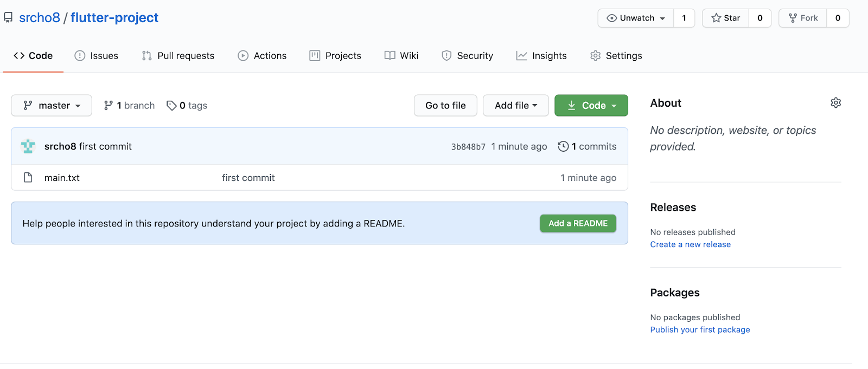Click 1 minute ago in main.txt row
This screenshot has height=369, width=868.
(589, 178)
